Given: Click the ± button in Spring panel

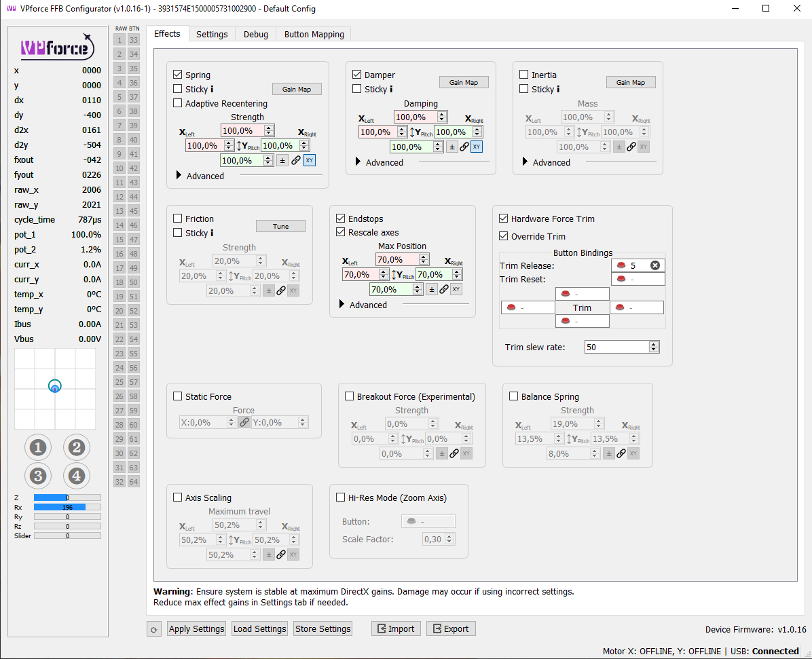Looking at the screenshot, I should click(282, 160).
